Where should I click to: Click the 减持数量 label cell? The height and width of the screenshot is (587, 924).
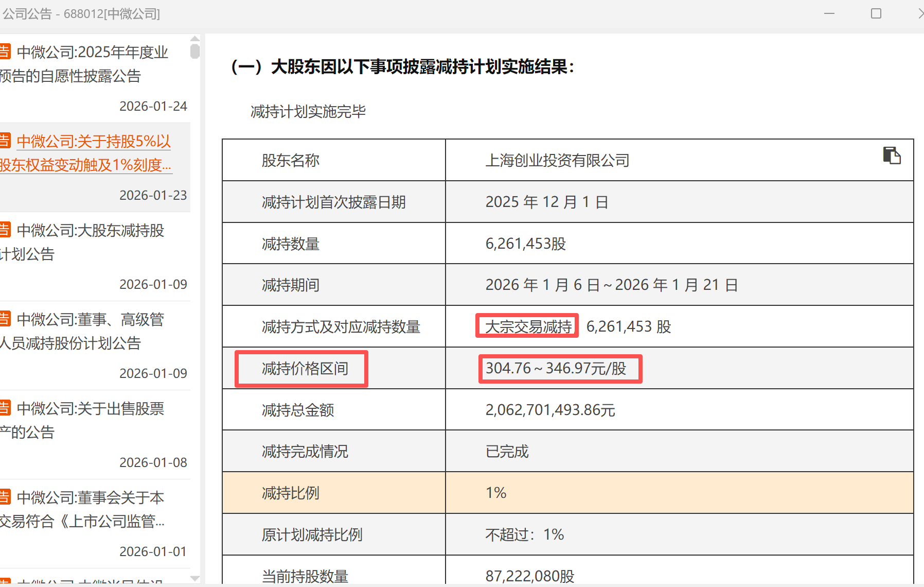[x=334, y=244]
